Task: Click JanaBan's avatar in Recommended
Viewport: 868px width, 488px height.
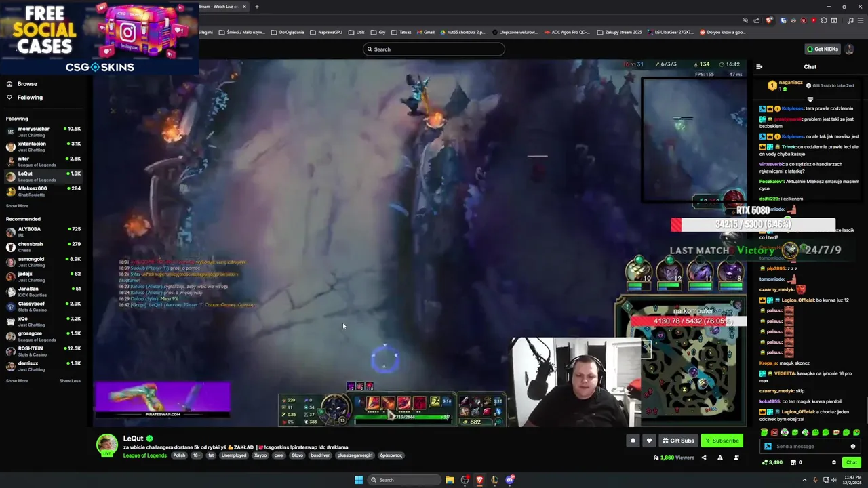Action: 11,291
